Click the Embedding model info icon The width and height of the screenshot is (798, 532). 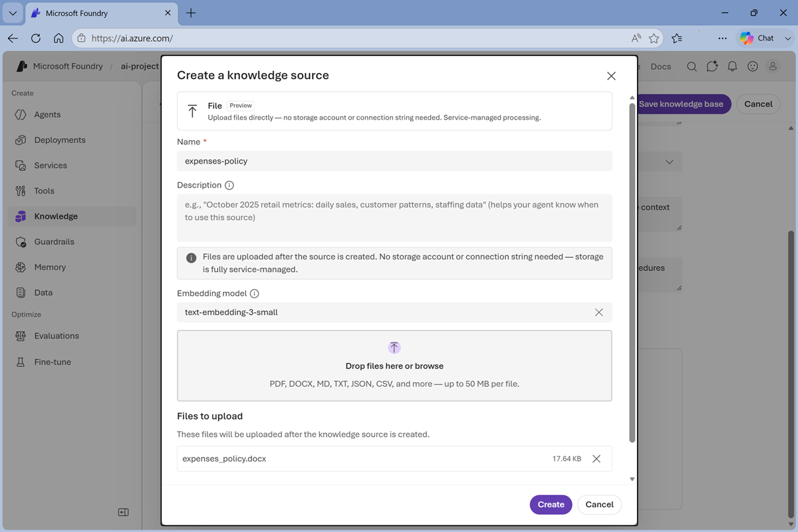[254, 293]
